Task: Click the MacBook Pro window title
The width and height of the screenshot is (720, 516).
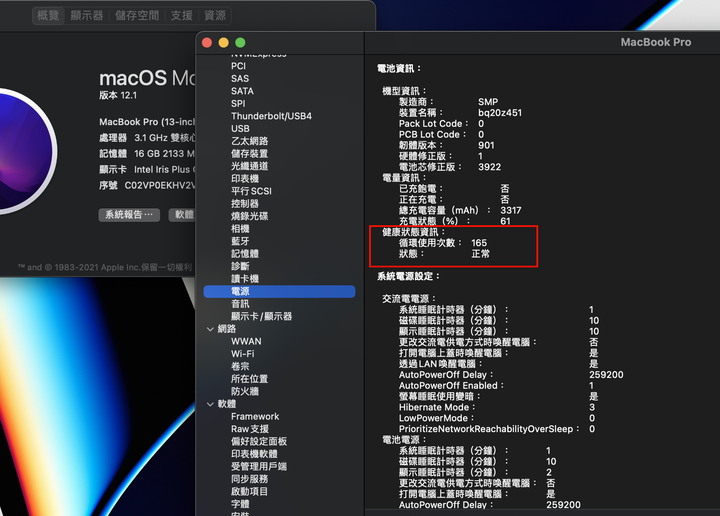Action: (x=656, y=42)
